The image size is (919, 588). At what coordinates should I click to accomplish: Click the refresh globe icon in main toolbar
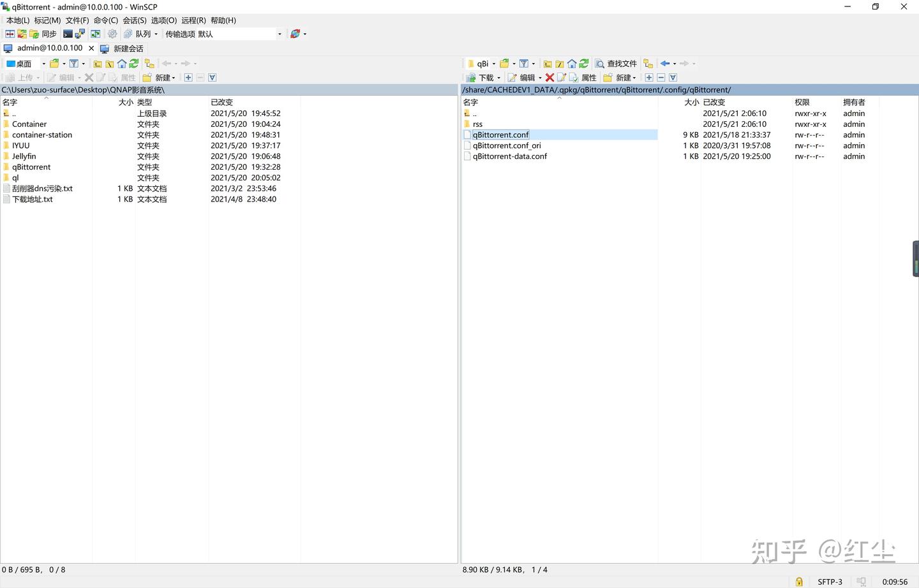pos(295,34)
